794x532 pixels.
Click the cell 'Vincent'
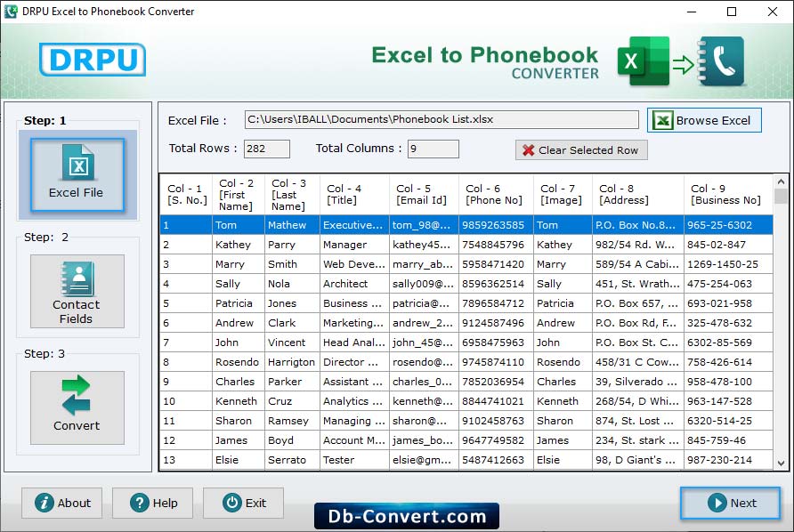point(292,343)
